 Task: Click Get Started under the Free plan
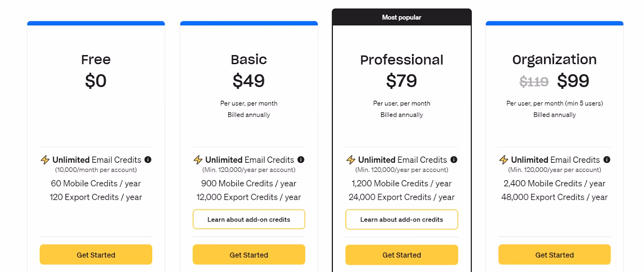coord(96,254)
